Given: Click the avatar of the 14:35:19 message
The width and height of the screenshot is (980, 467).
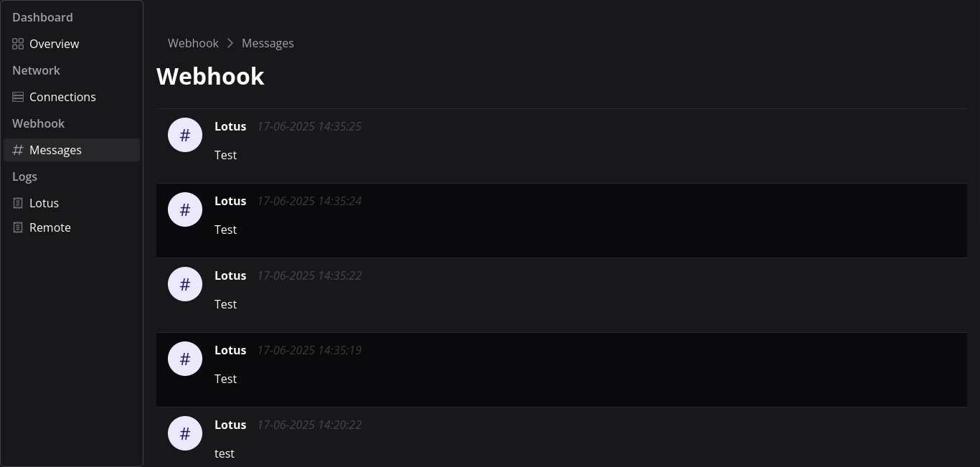Looking at the screenshot, I should (185, 359).
